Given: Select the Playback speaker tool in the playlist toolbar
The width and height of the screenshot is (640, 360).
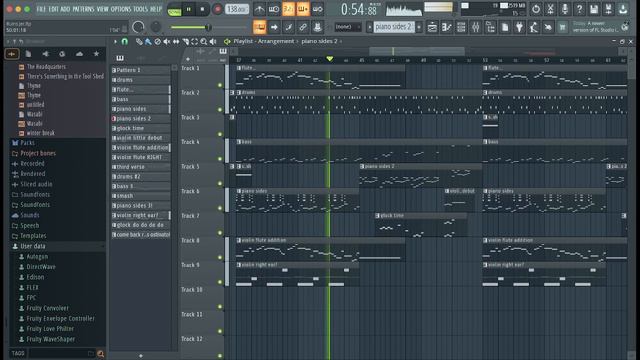Looking at the screenshot, I should pos(213,42).
